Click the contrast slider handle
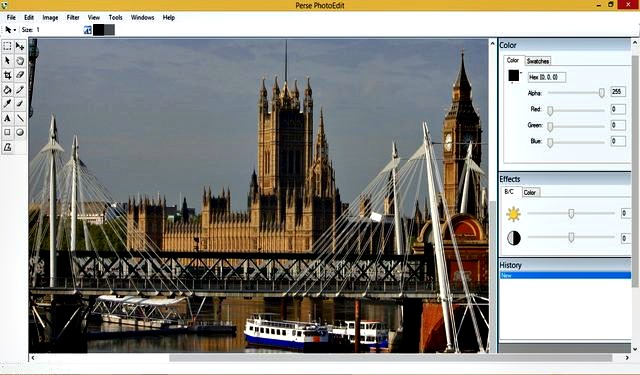640x375 pixels. pos(571,237)
